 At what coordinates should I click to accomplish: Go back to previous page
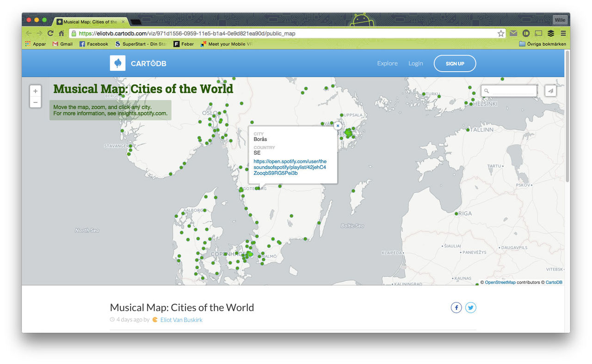[29, 33]
